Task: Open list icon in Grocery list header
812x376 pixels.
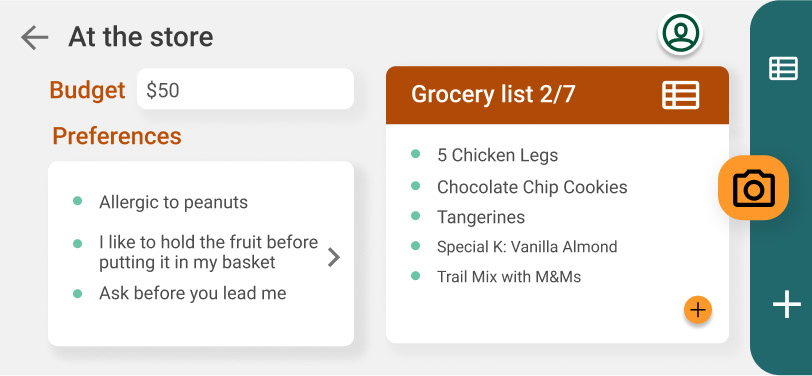Action: (x=680, y=95)
